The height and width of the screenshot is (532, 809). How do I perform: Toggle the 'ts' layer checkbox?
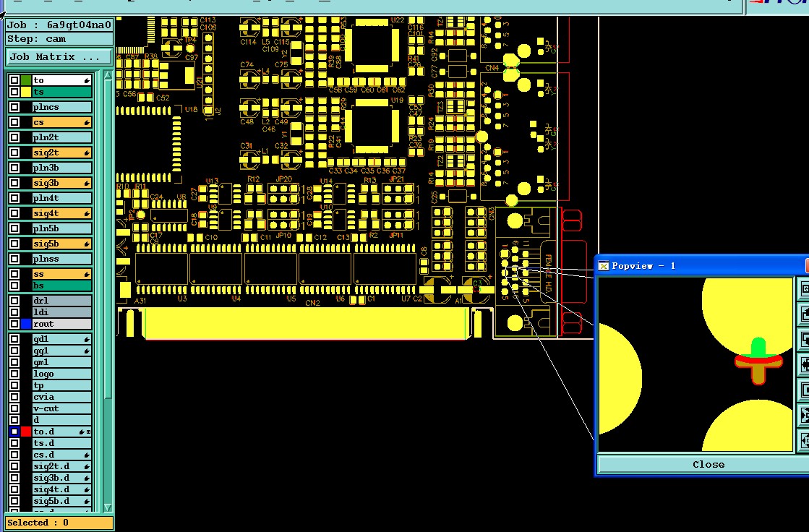[14, 93]
